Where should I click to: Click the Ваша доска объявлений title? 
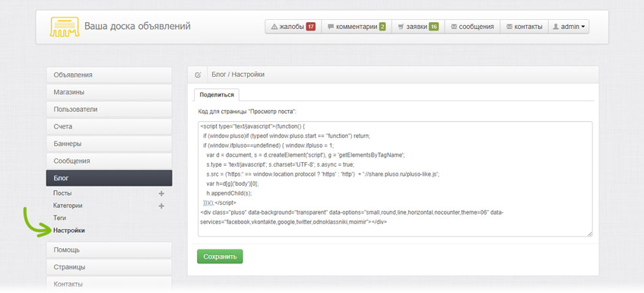pos(138,27)
